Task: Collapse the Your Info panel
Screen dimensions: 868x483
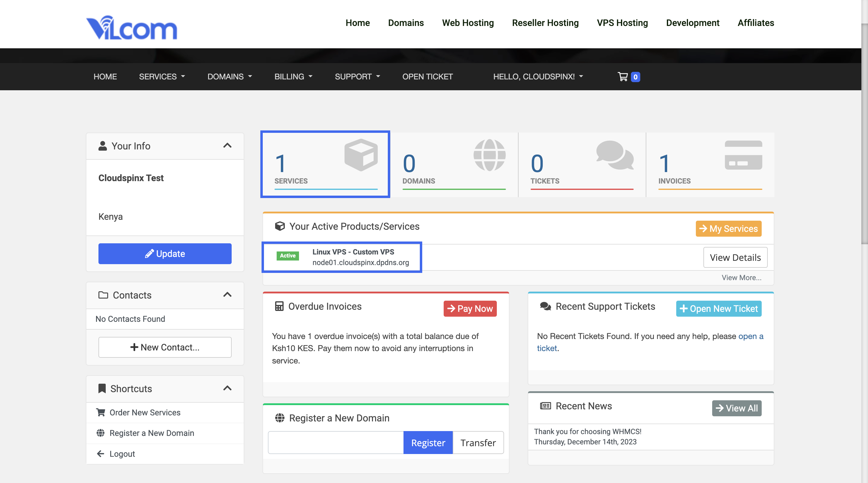Action: 227,146
